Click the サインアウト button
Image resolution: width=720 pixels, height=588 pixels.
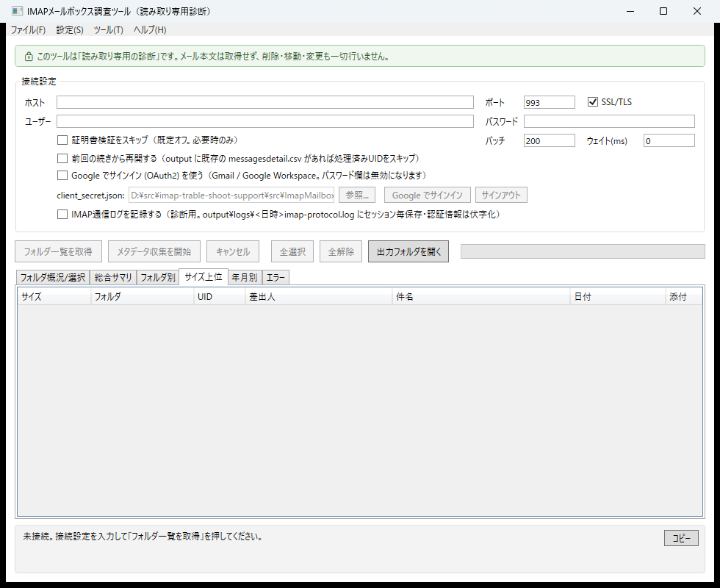click(x=501, y=196)
